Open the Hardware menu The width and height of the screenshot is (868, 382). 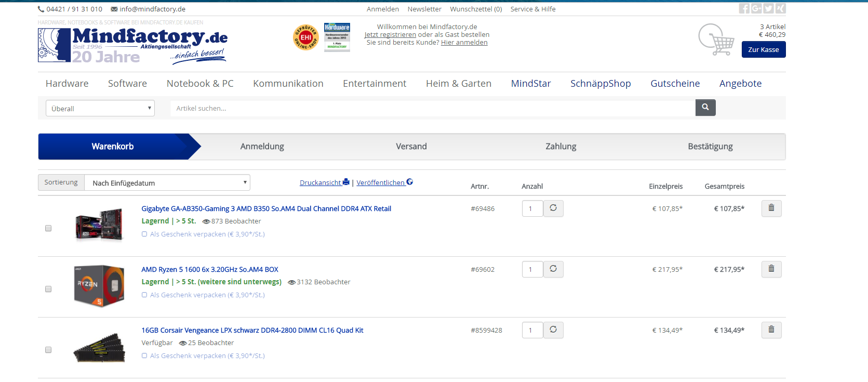[x=67, y=83]
